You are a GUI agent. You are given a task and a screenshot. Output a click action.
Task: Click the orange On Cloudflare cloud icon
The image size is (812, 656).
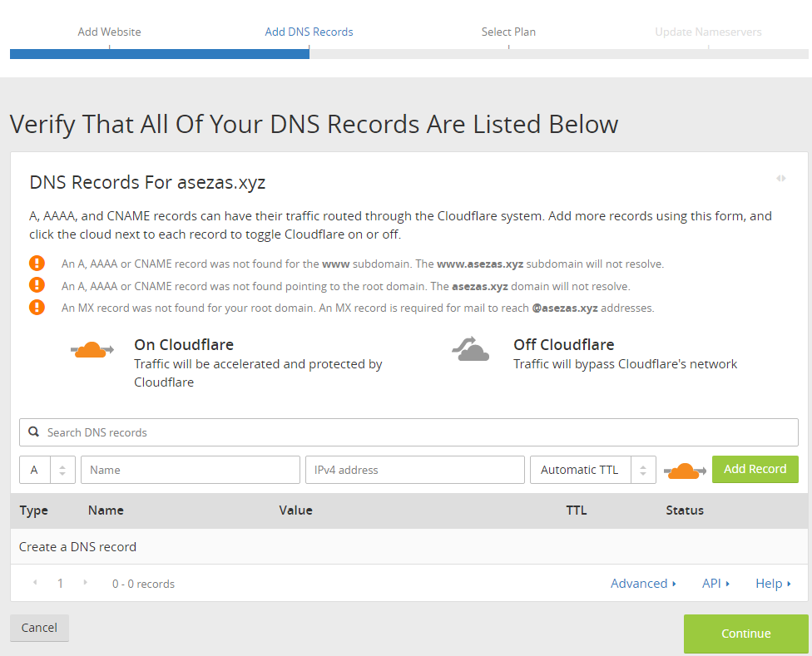(92, 349)
